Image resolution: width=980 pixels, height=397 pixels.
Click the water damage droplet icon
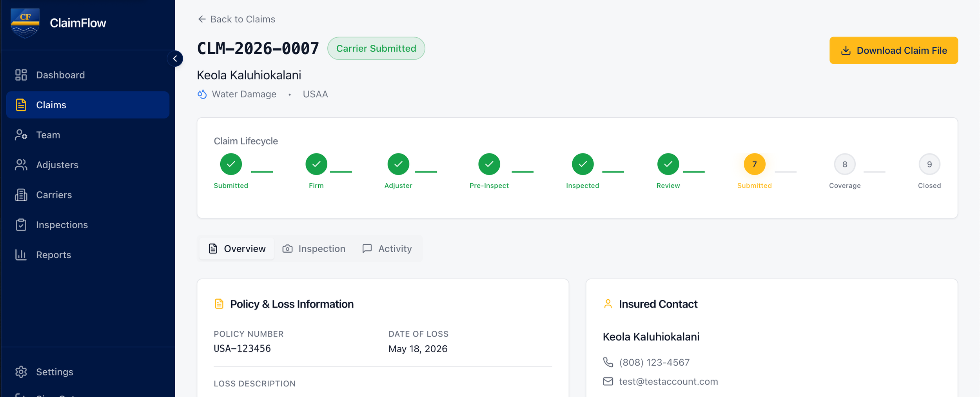tap(202, 94)
